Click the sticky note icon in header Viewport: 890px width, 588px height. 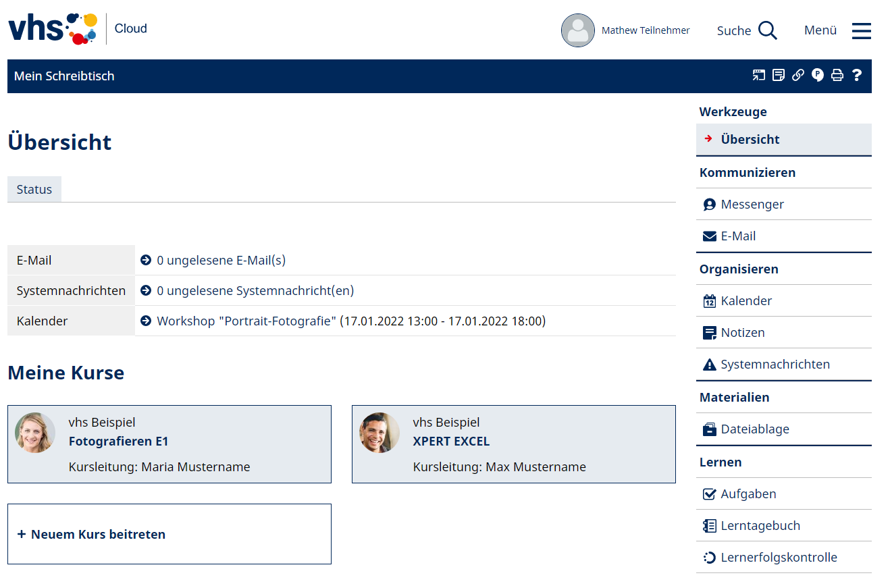[779, 76]
